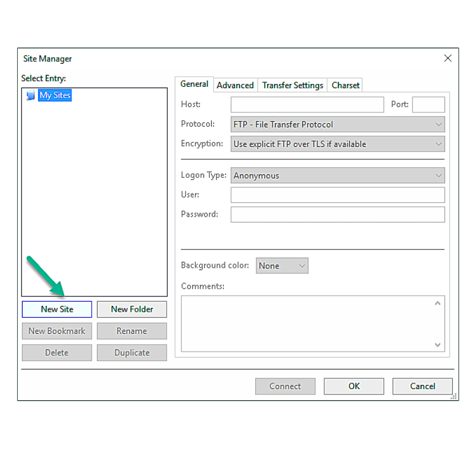Select the My Sites folder icon
The image size is (476, 476).
30,95
